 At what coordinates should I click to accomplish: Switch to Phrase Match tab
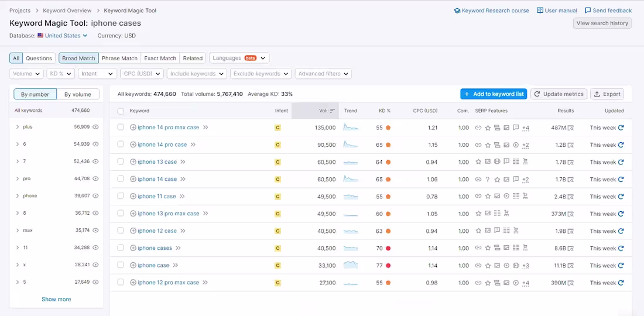pos(119,59)
